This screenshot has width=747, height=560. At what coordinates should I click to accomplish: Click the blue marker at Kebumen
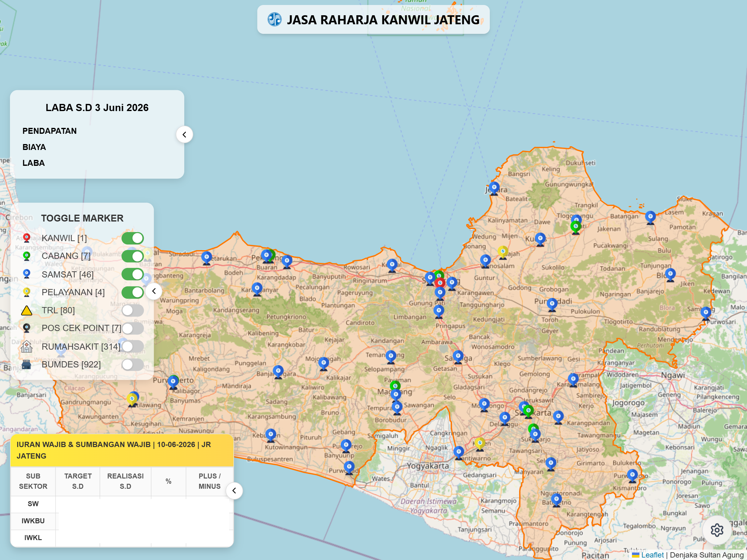(271, 436)
